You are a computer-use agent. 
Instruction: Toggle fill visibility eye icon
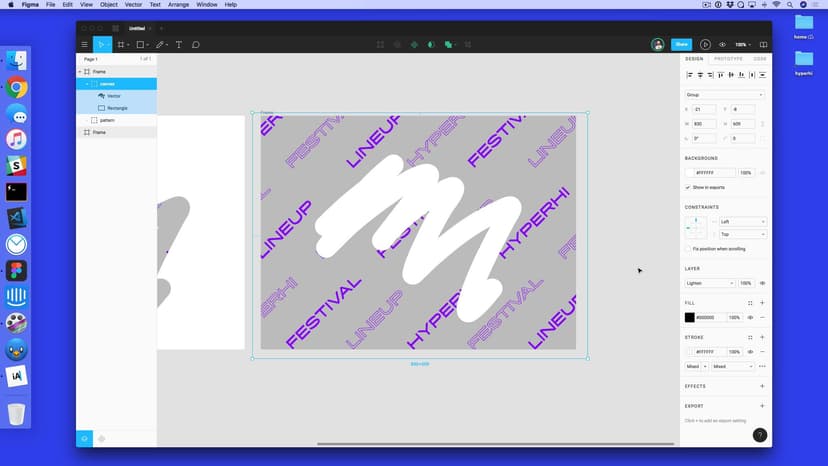pyautogui.click(x=751, y=317)
